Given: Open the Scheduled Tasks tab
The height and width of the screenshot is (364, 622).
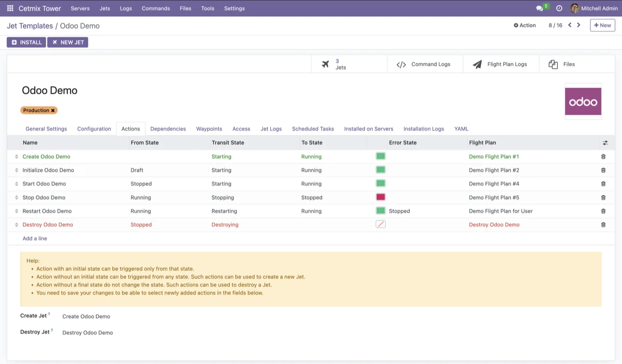Looking at the screenshot, I should [312, 129].
